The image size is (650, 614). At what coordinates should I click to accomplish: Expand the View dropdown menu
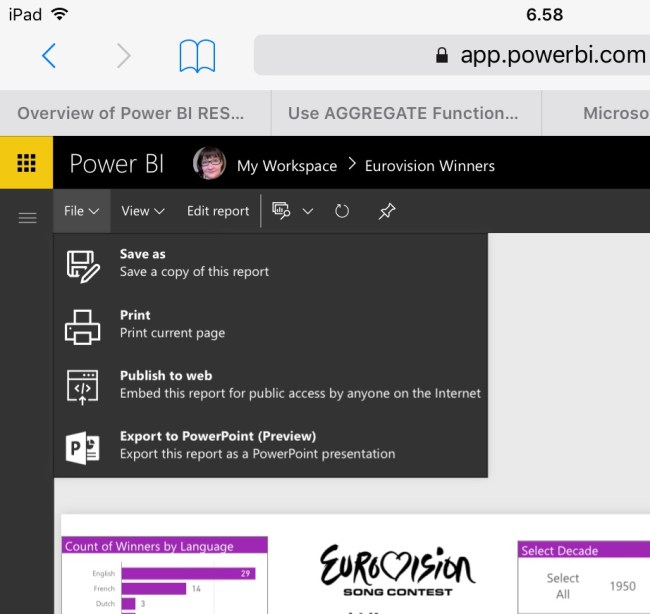tap(142, 211)
